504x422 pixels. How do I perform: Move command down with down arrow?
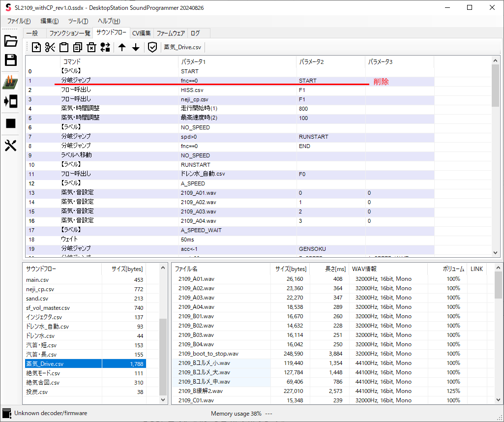point(136,47)
